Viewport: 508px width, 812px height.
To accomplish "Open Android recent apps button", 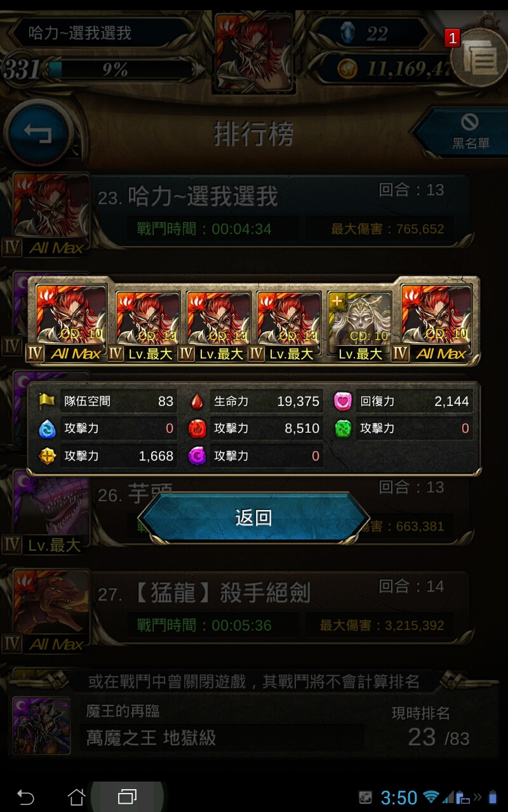I will point(127,797).
